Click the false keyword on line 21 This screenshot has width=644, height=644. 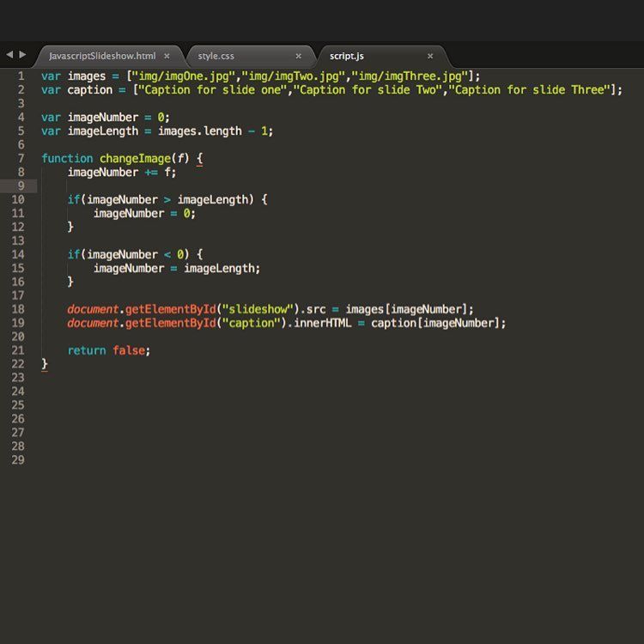point(129,350)
